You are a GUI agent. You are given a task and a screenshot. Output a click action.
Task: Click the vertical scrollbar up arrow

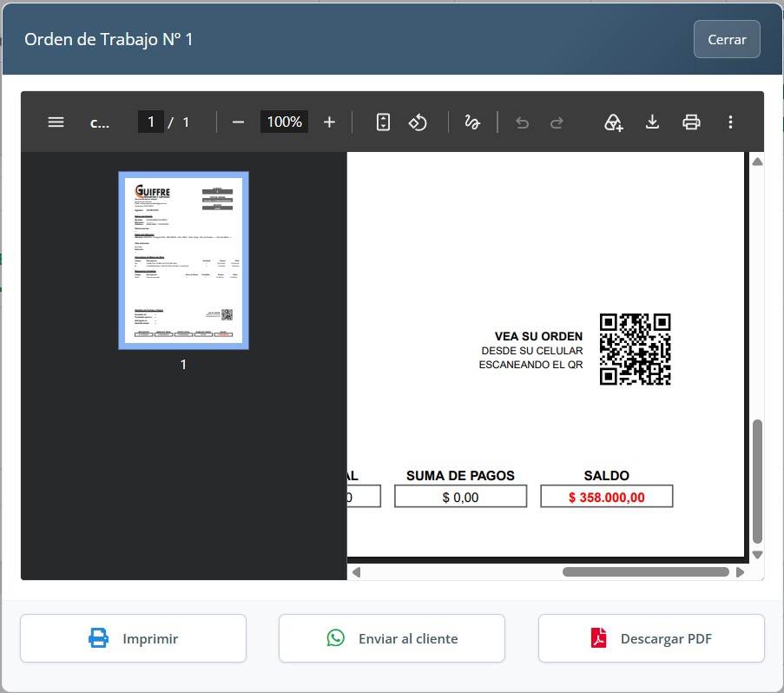coord(757,162)
